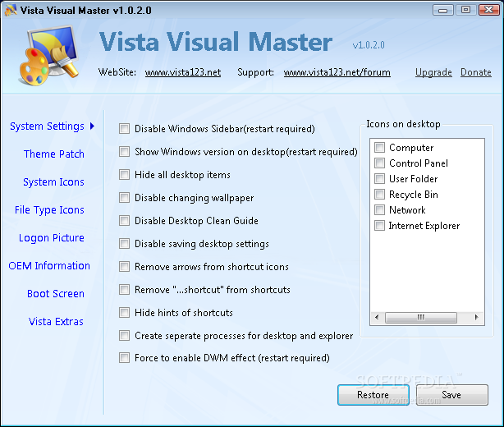Enable Hide hints of shortcuts
The image size is (504, 427).
click(124, 313)
